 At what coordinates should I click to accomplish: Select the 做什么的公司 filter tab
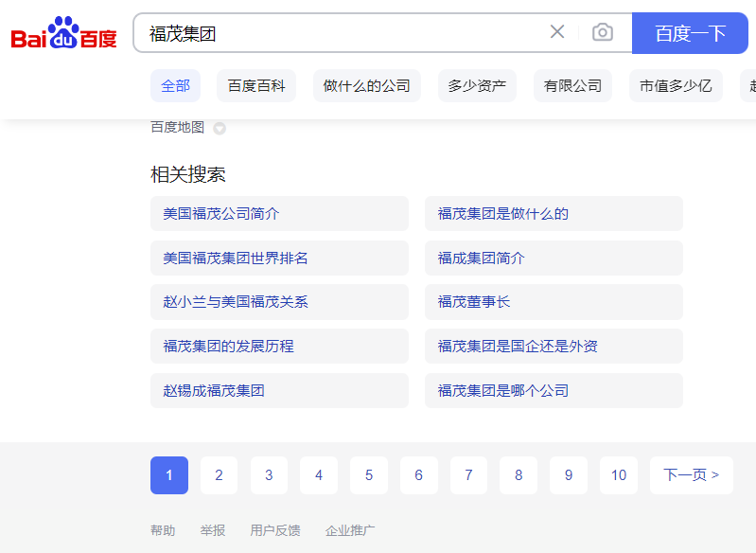(x=367, y=86)
